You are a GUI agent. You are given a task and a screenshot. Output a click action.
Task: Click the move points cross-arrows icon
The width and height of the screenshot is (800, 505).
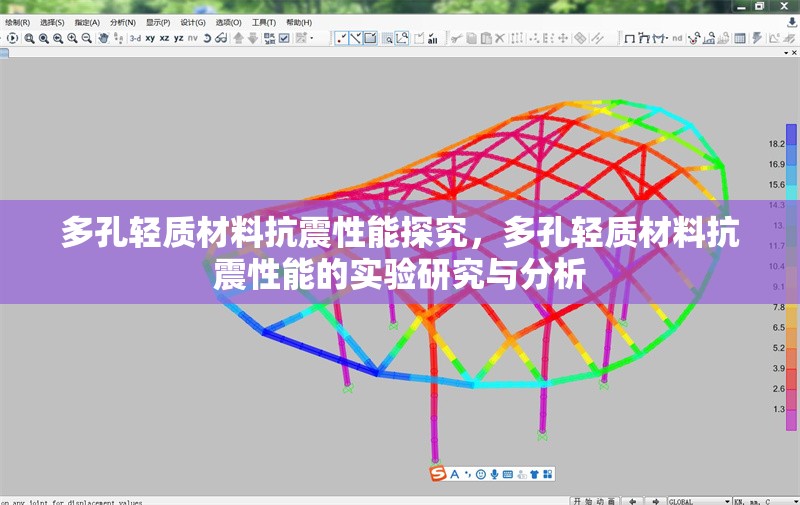563,38
